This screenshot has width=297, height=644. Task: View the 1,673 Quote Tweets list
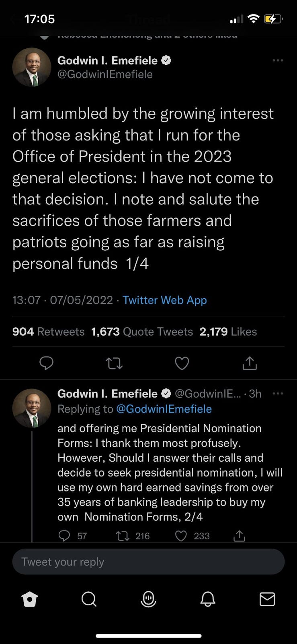pyautogui.click(x=142, y=332)
